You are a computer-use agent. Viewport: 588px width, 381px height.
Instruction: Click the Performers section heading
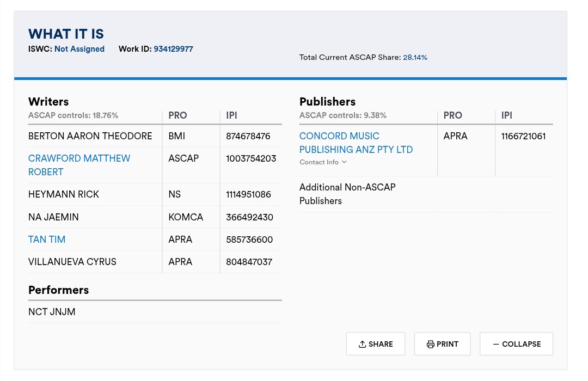(x=58, y=290)
